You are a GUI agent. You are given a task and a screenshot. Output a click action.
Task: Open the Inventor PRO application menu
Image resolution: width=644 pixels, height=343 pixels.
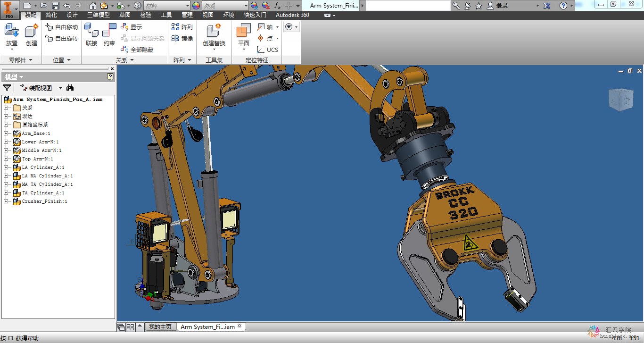(x=9, y=9)
